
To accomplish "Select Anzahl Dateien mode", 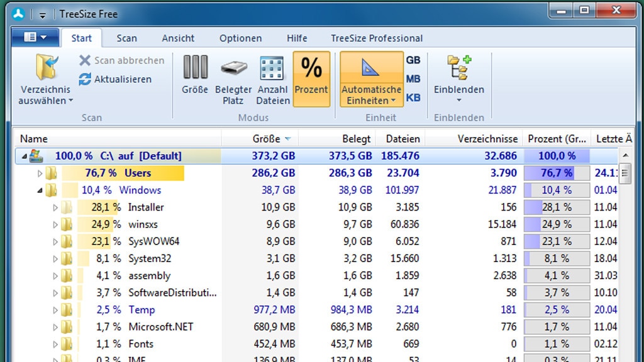I will pyautogui.click(x=273, y=80).
